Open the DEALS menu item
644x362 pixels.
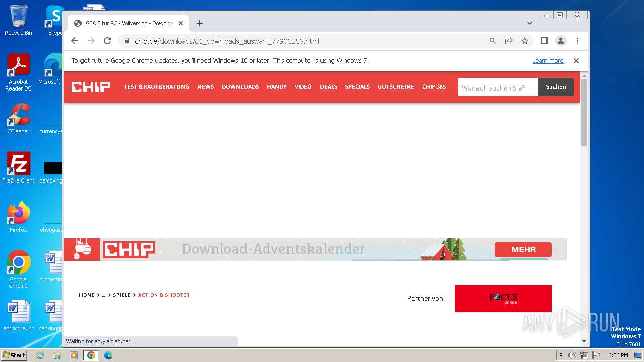[329, 87]
